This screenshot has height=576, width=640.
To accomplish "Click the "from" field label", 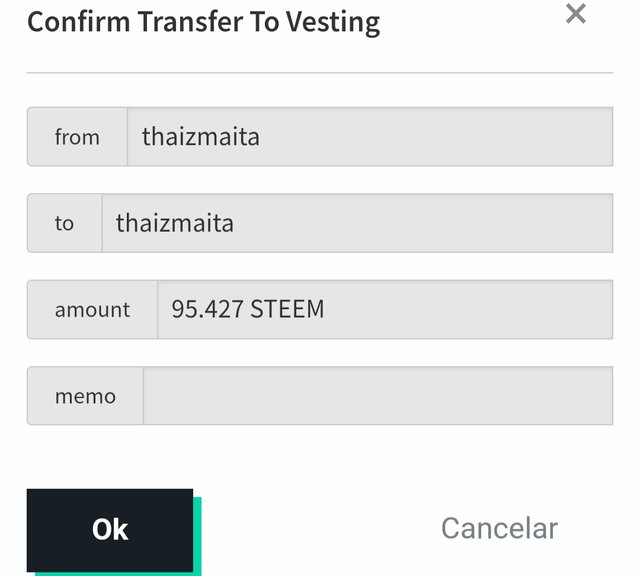I will [77, 137].
